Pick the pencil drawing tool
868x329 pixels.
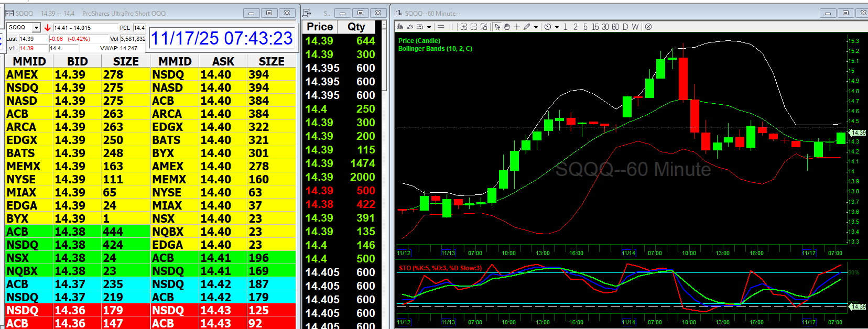coord(527,27)
